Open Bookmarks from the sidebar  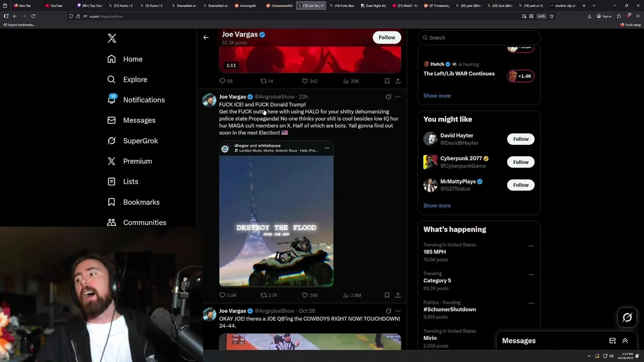tap(133, 202)
